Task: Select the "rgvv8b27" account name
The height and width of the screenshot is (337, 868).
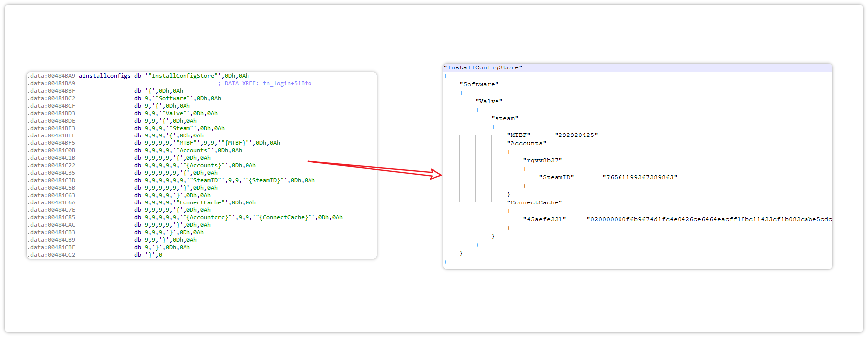Action: pyautogui.click(x=542, y=160)
